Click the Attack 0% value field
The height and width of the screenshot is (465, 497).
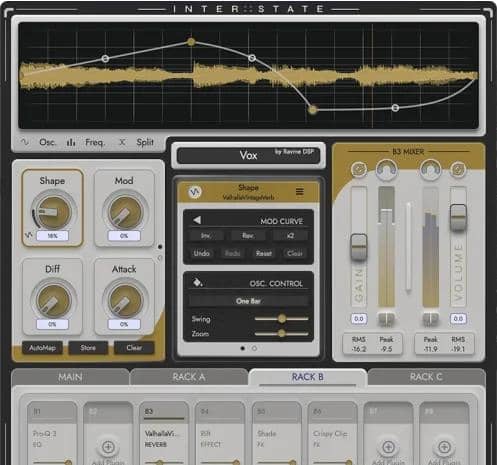coord(124,324)
